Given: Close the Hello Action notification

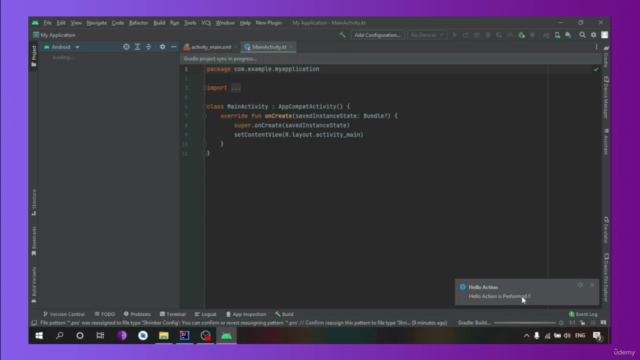Looking at the screenshot, I should 592,285.
